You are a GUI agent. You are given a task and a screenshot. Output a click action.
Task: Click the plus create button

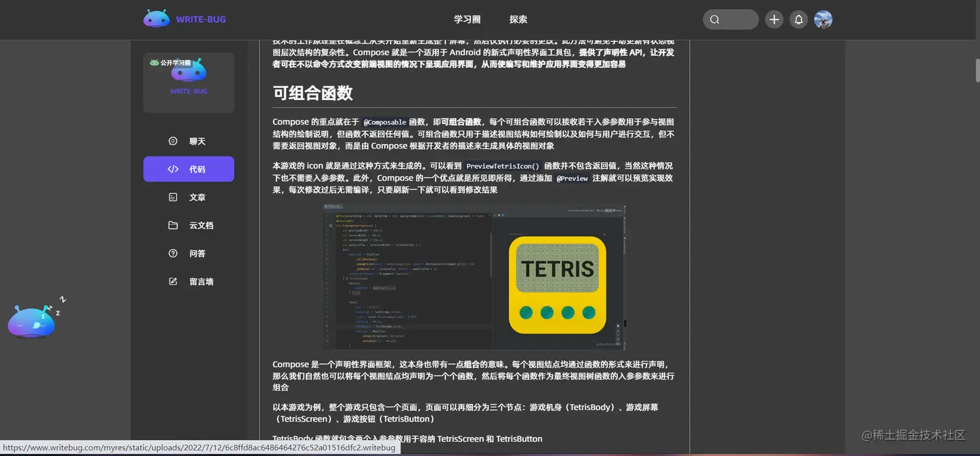point(774,19)
